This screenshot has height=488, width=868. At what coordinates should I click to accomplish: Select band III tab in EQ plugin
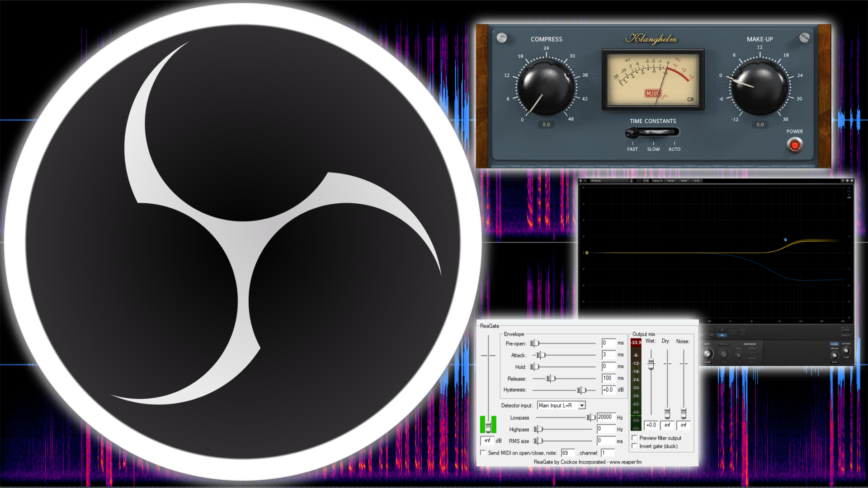click(x=712, y=329)
